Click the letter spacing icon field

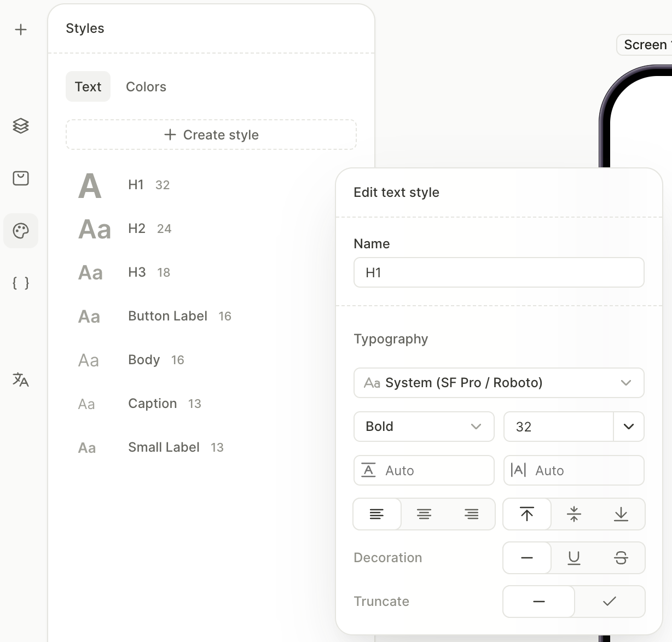coord(574,470)
